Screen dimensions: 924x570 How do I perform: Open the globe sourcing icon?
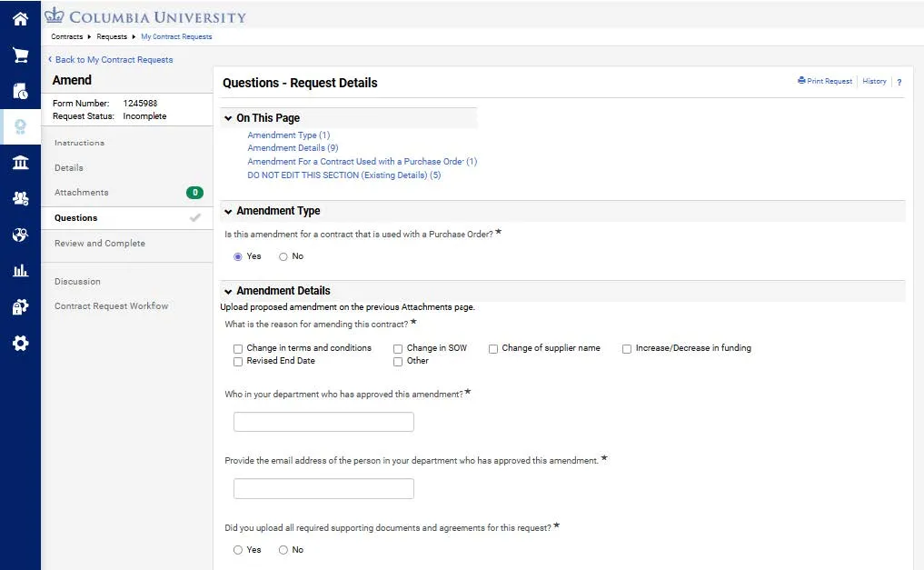point(20,235)
